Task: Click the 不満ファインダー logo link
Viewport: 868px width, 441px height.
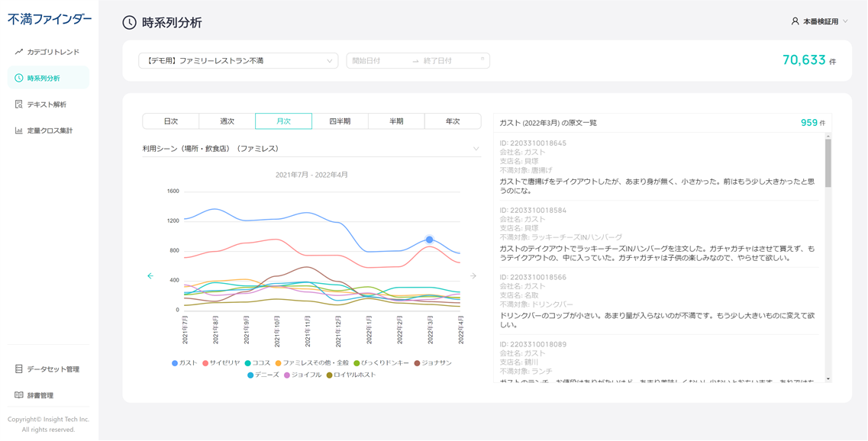Action: pos(50,19)
